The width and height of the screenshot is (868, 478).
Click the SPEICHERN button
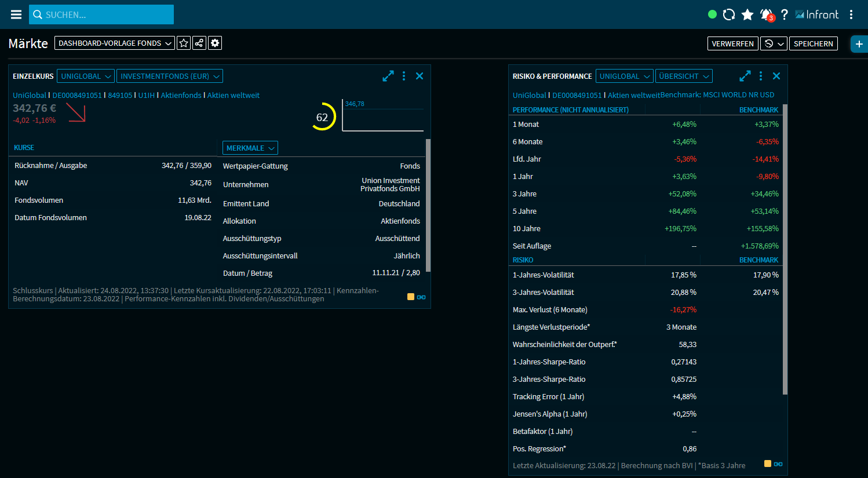point(813,43)
